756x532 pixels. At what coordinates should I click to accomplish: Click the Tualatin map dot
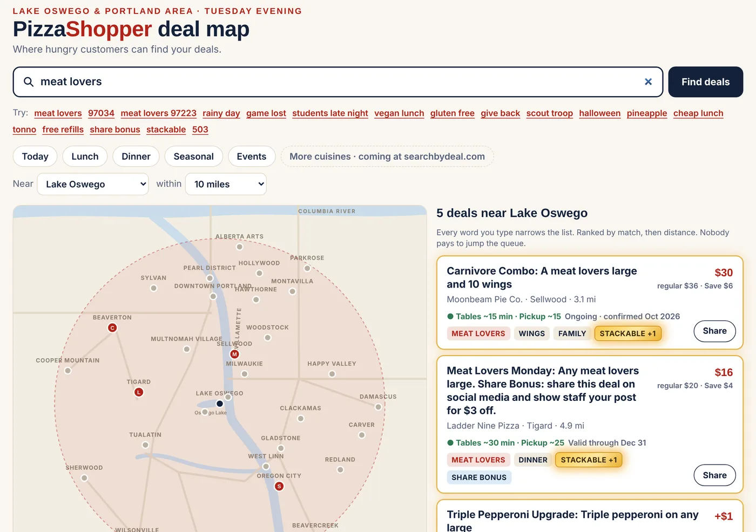pyautogui.click(x=145, y=445)
